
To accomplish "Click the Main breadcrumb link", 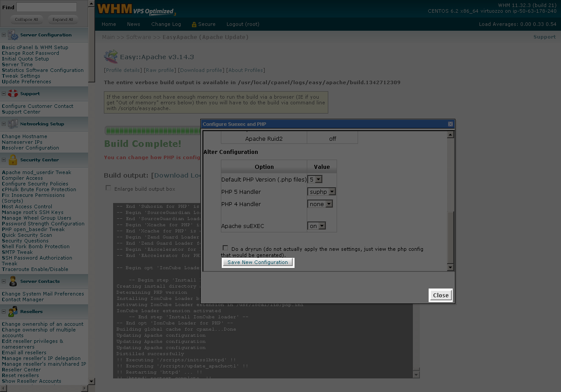I will click(108, 37).
